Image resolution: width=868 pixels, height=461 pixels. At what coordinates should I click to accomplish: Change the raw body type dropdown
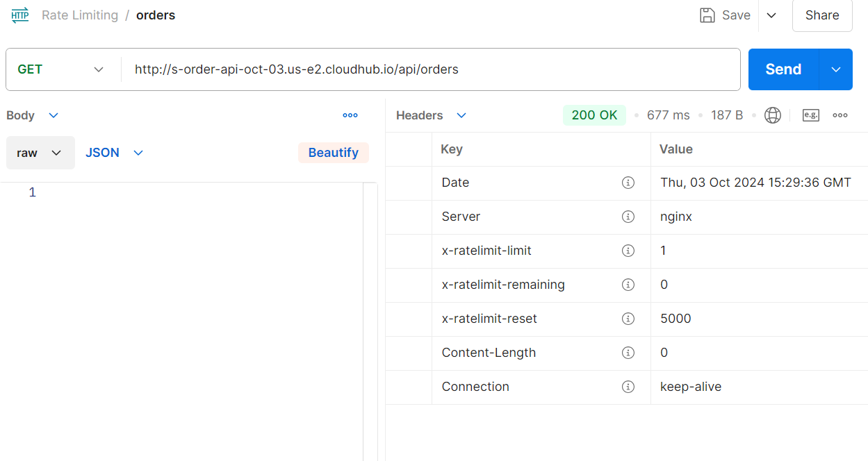click(x=40, y=153)
